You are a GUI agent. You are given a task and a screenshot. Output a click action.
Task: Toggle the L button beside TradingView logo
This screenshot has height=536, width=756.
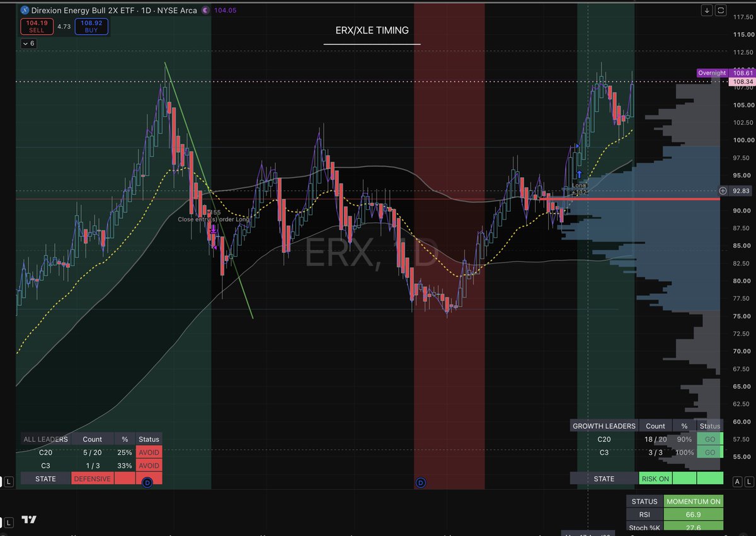[x=9, y=522]
